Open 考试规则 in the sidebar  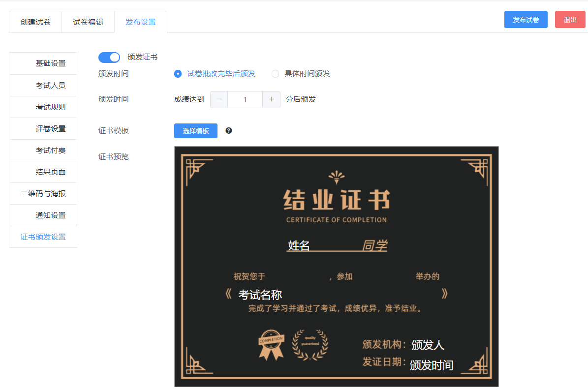(43, 107)
